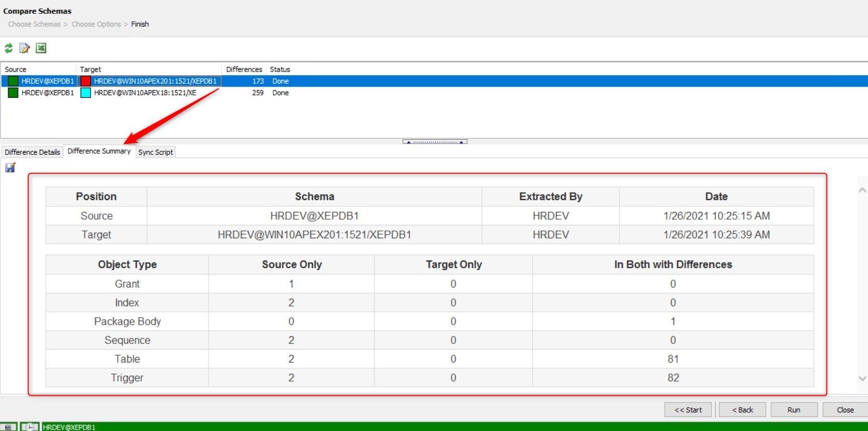The height and width of the screenshot is (431, 868).
Task: Click the Source Only column header
Action: [x=291, y=264]
